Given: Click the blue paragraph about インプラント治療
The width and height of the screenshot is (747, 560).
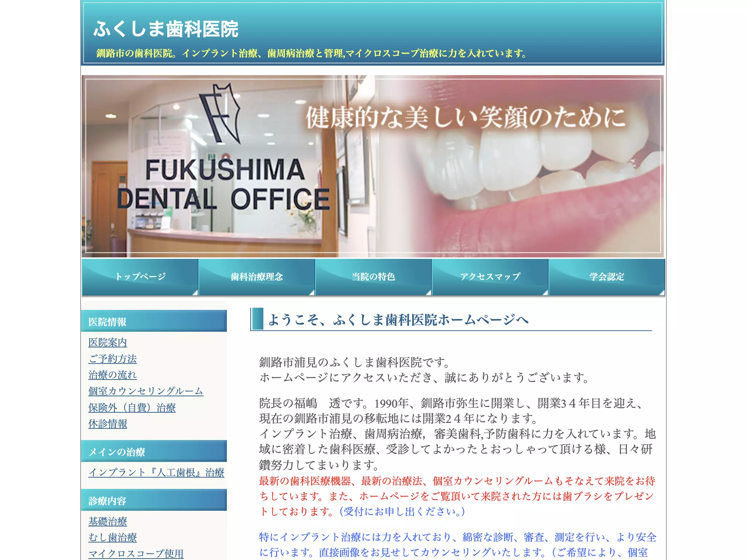Looking at the screenshot, I should pos(457,545).
